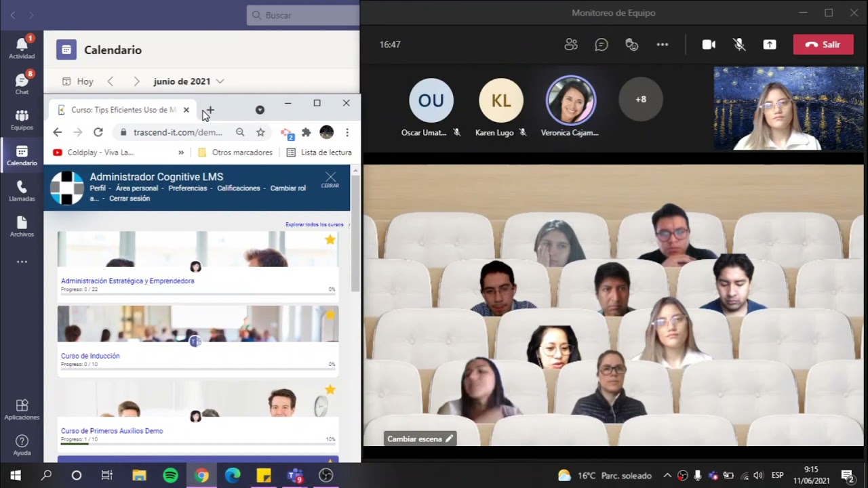Viewport: 868px width, 488px height.
Task: Open Llamadas in Teams sidebar
Action: click(22, 190)
